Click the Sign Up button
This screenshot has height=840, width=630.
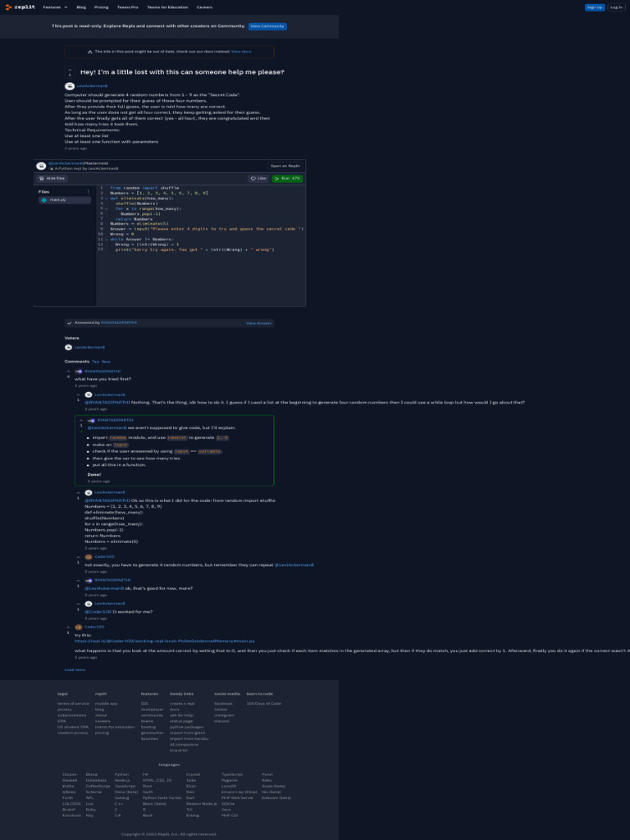pos(595,7)
